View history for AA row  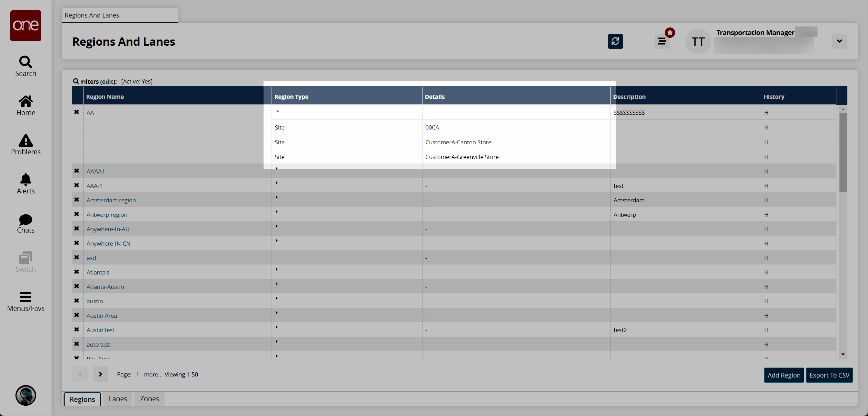pyautogui.click(x=766, y=113)
